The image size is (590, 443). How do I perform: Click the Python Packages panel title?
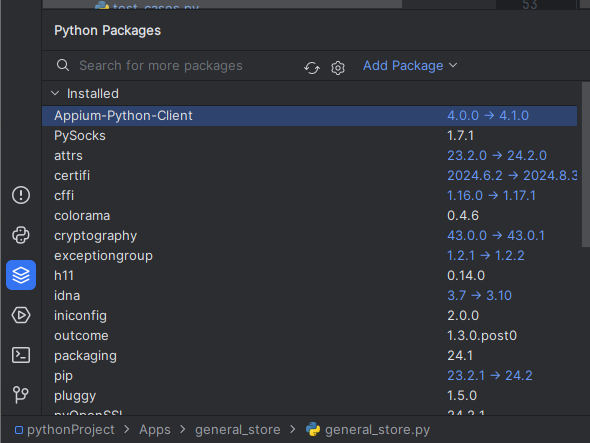107,30
